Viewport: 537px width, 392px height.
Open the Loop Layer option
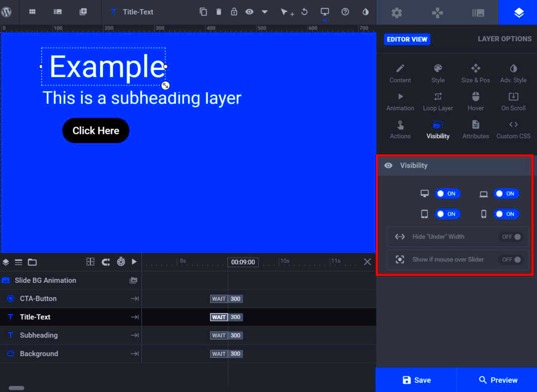[x=438, y=101]
